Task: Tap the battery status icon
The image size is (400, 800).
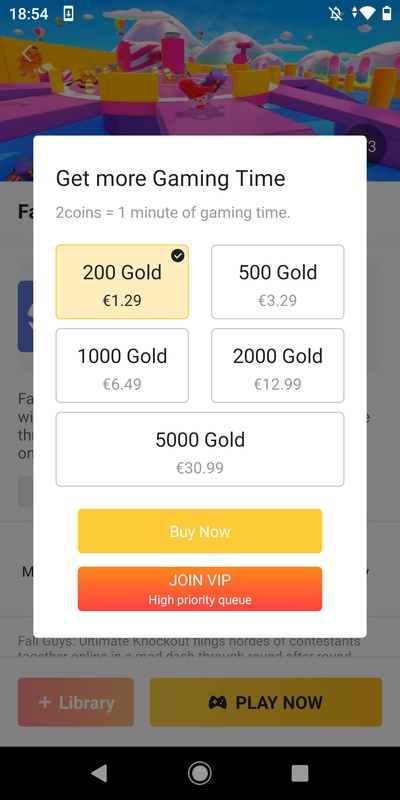Action: 387,13
